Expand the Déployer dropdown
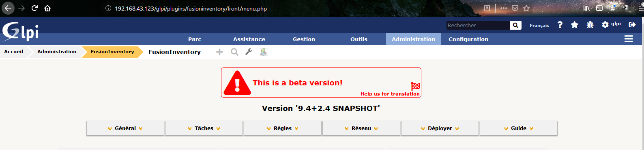This screenshot has height=150, width=644. [440, 128]
